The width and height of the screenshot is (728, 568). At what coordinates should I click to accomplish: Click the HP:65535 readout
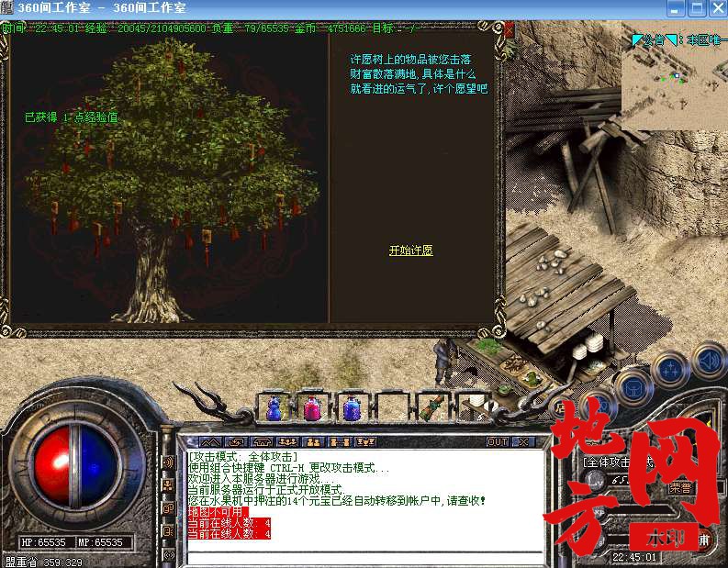(44, 542)
